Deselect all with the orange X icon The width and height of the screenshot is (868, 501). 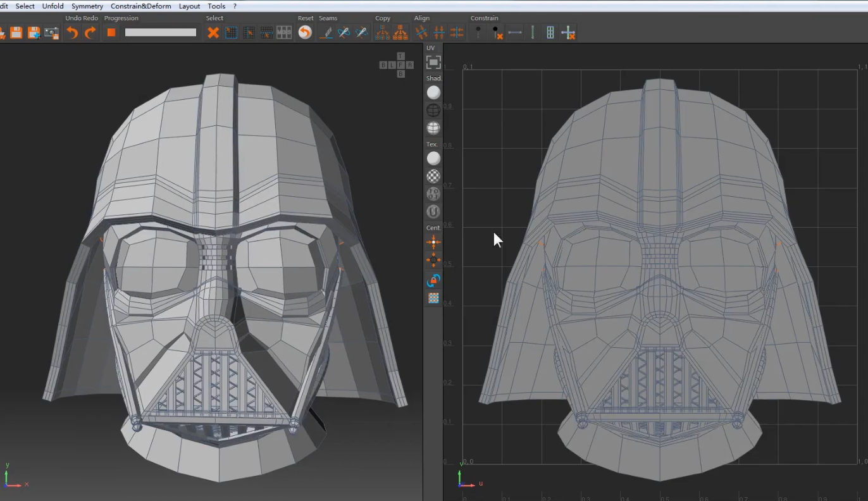point(213,32)
